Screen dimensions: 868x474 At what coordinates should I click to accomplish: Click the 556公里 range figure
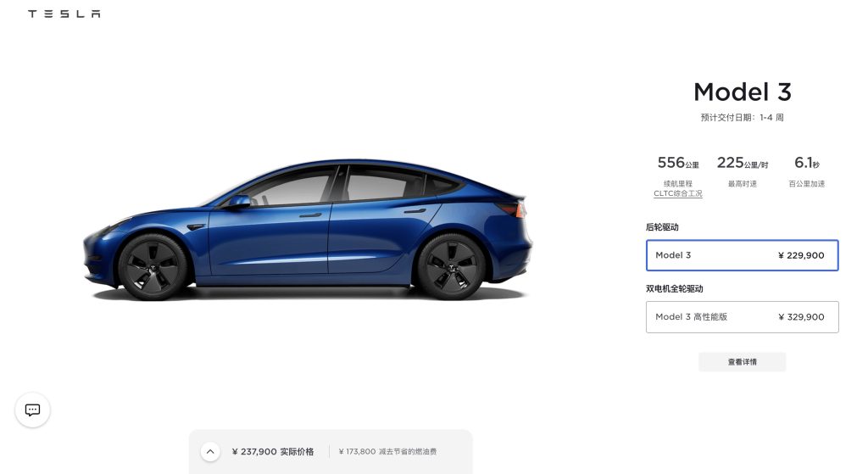tap(677, 163)
